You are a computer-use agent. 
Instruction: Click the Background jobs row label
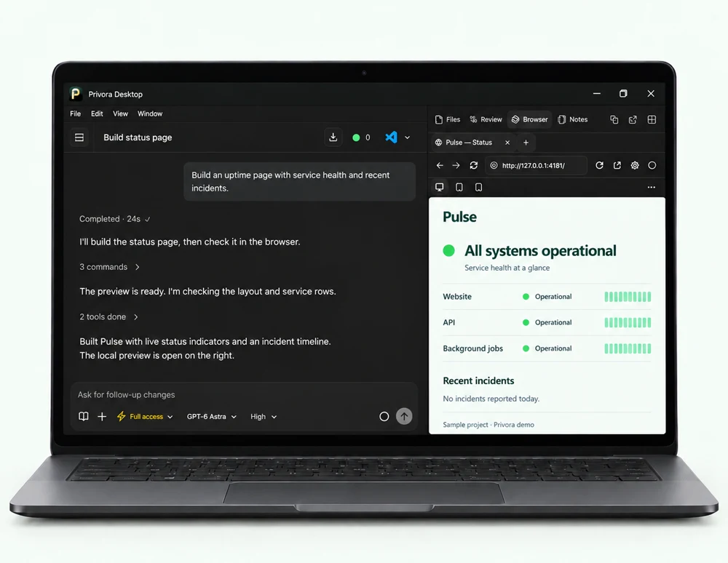point(472,348)
